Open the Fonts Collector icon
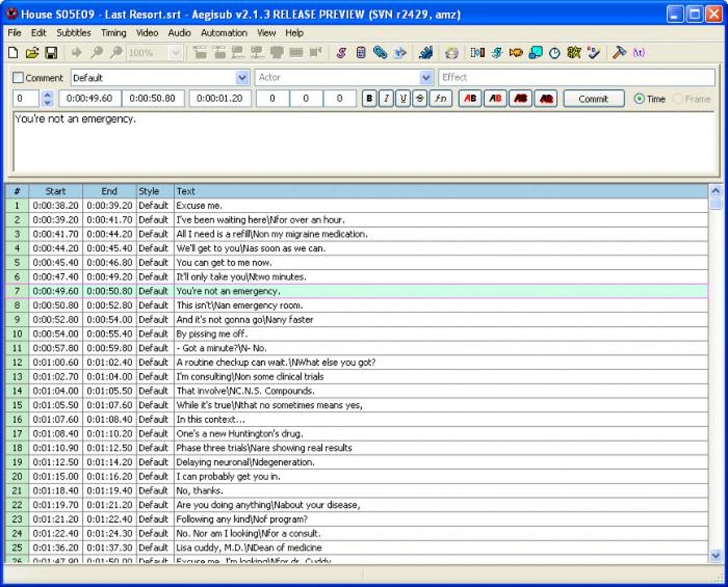Viewport: 728px width, 587px height. 400,53
